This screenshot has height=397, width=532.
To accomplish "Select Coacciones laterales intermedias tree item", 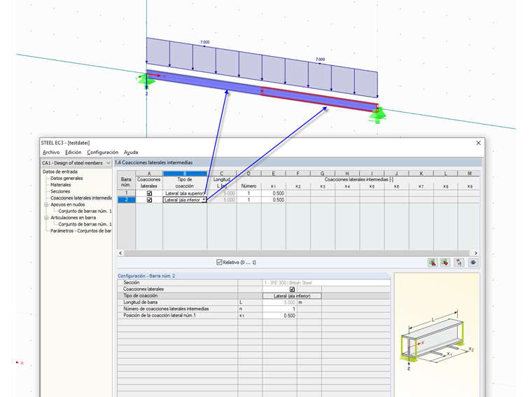I will (x=81, y=198).
